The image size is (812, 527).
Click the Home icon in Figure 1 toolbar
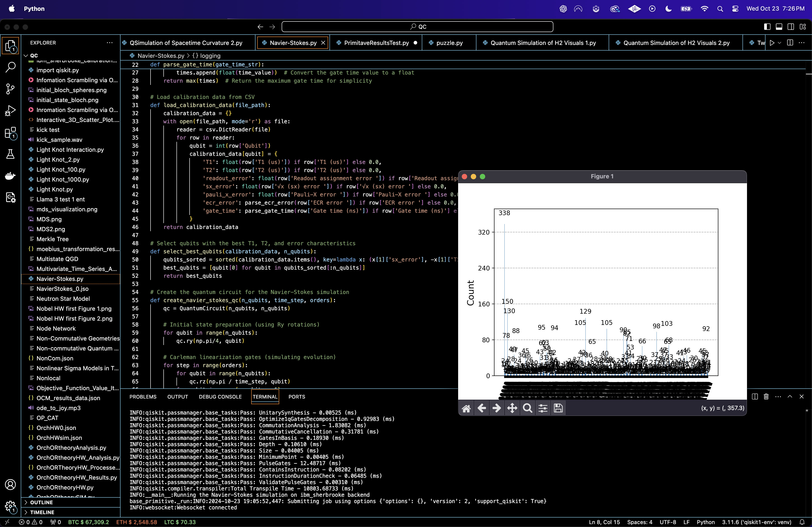point(466,408)
